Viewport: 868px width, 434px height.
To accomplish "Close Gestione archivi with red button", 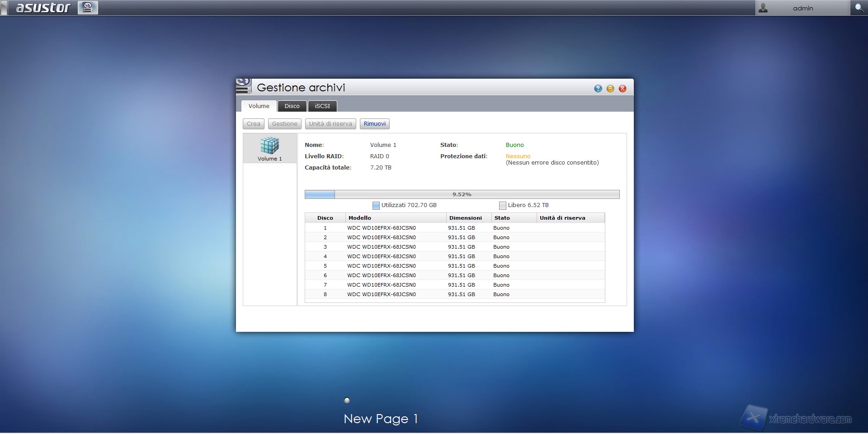I will point(623,89).
